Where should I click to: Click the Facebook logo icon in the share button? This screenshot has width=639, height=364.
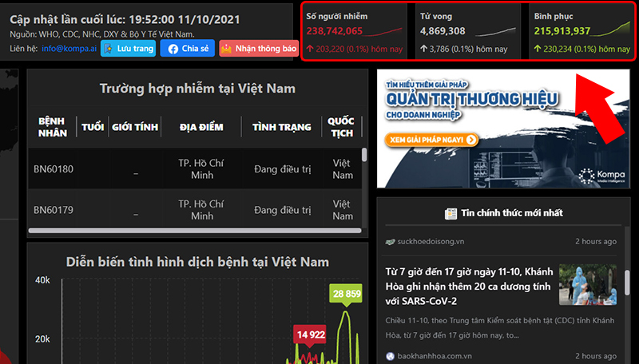[173, 49]
